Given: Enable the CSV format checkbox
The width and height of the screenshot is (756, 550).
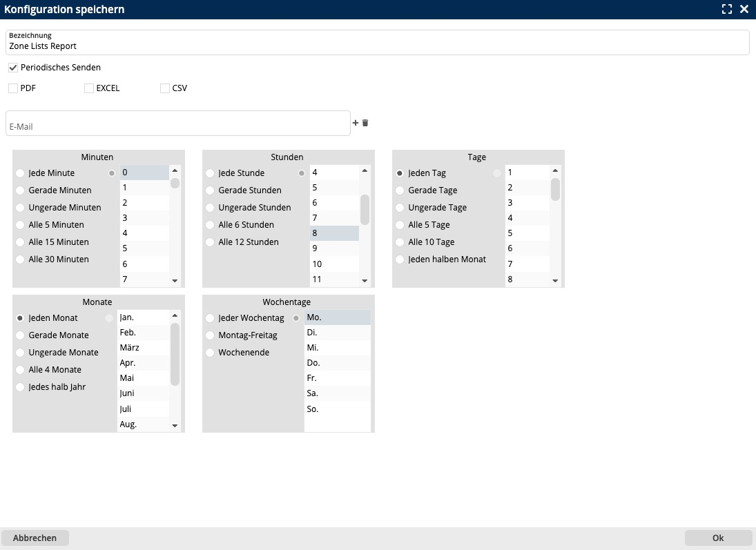Looking at the screenshot, I should click(x=165, y=88).
